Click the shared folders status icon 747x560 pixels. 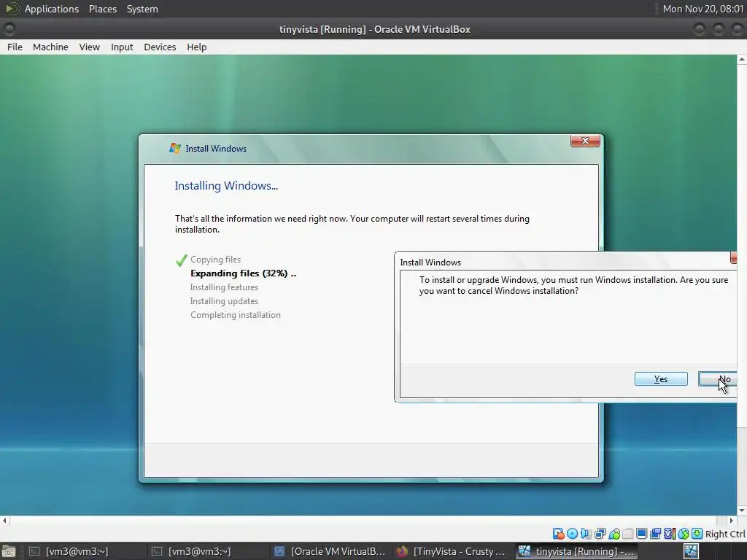[x=628, y=534]
